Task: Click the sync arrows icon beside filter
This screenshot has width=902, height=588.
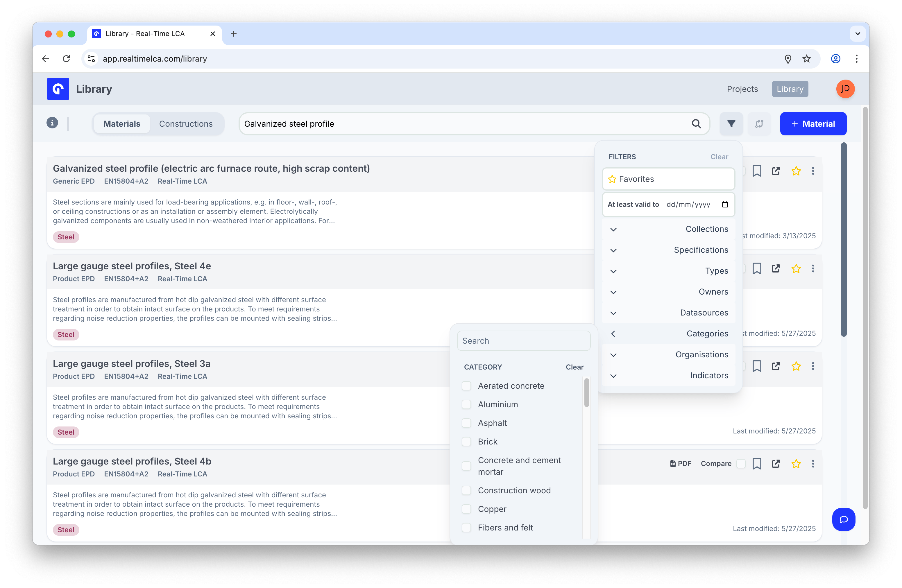Action: [x=759, y=124]
